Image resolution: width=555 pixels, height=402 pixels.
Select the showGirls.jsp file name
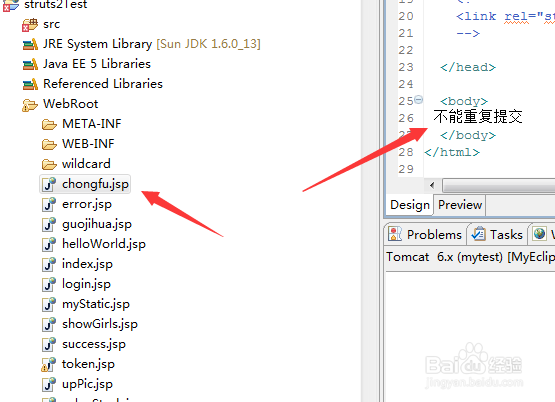99,325
